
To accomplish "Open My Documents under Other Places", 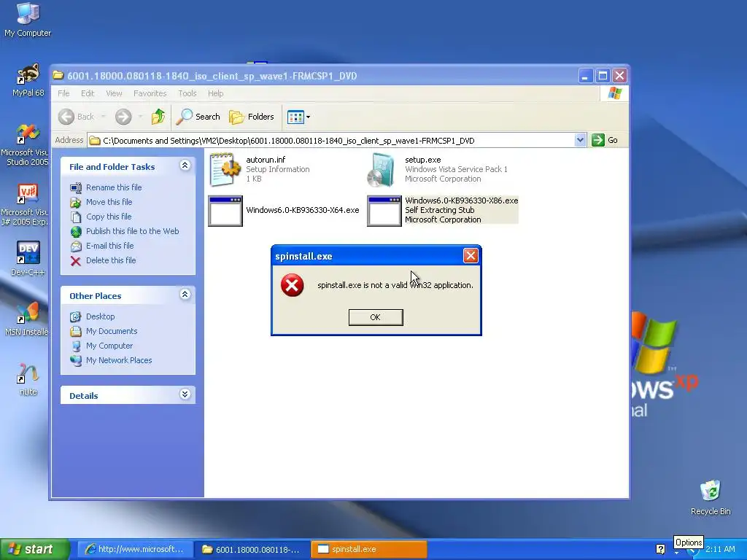I will (x=112, y=331).
